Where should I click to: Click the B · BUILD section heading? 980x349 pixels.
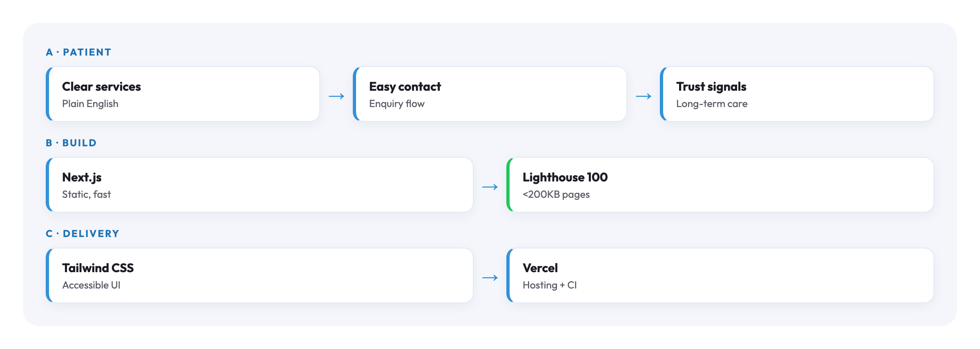coord(71,143)
